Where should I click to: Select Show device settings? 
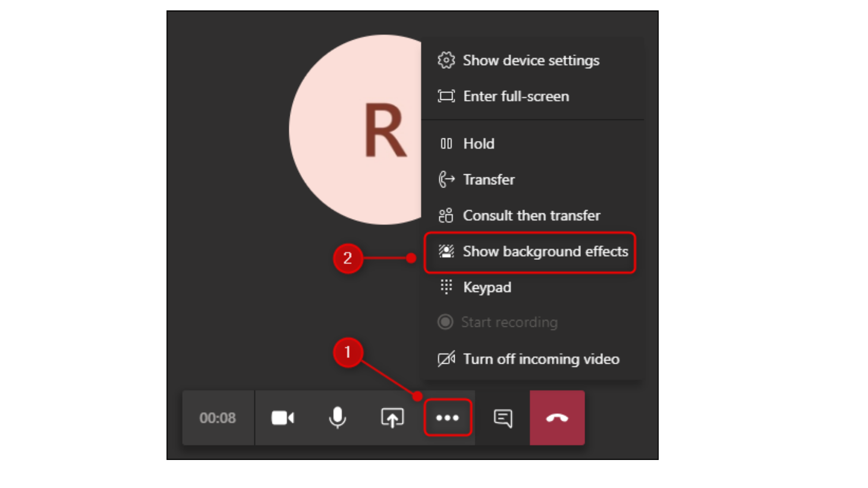[531, 61]
